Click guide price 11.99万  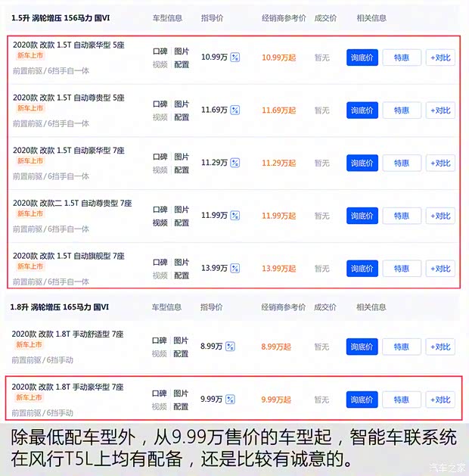click(x=214, y=215)
